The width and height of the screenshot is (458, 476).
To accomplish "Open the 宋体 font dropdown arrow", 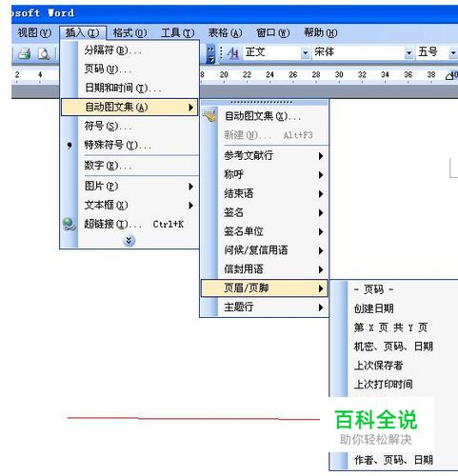I will (409, 53).
